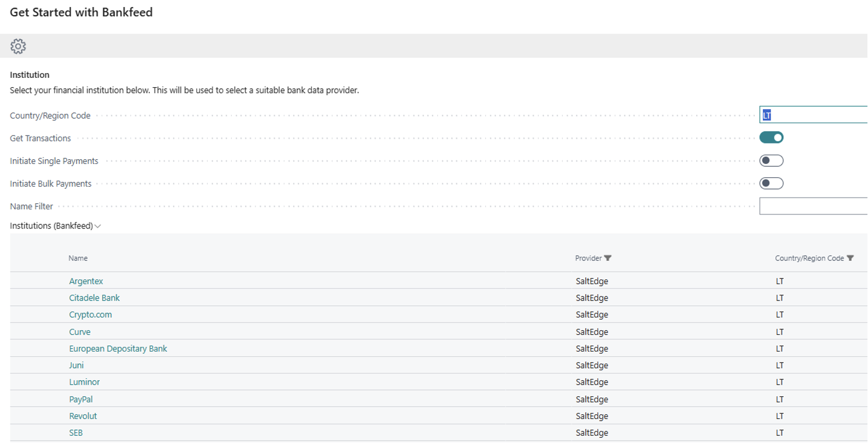Click the Name Filter input field

(x=813, y=206)
